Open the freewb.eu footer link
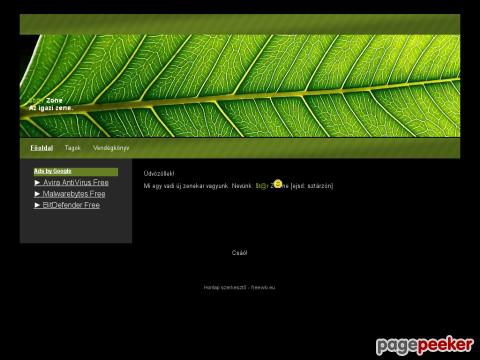 [263, 287]
